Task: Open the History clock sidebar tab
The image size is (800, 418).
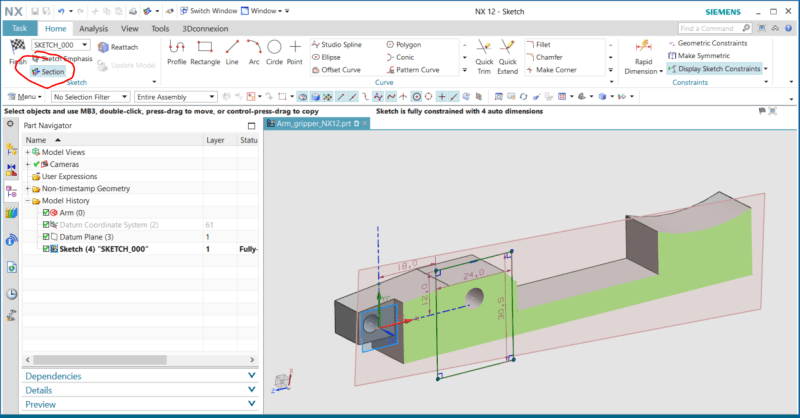Action: click(x=11, y=294)
